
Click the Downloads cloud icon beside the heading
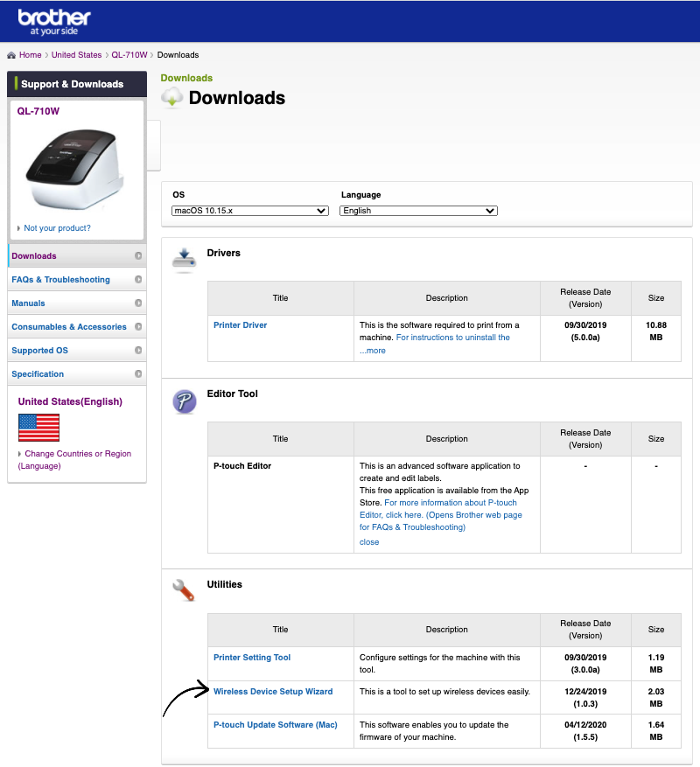tap(172, 98)
